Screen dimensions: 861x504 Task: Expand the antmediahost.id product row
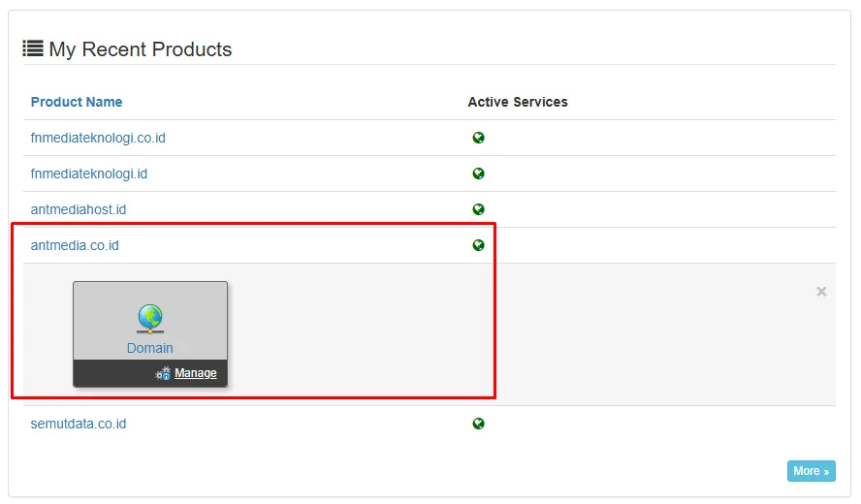point(79,209)
